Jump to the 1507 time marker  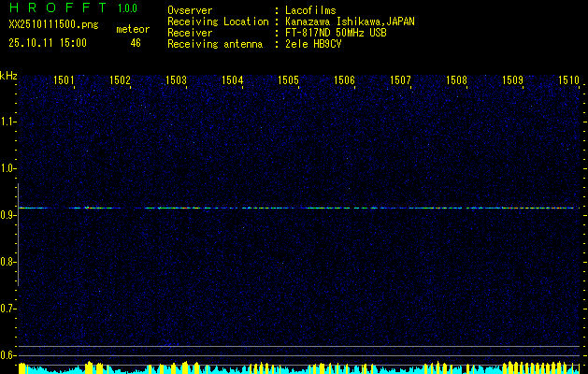point(400,81)
